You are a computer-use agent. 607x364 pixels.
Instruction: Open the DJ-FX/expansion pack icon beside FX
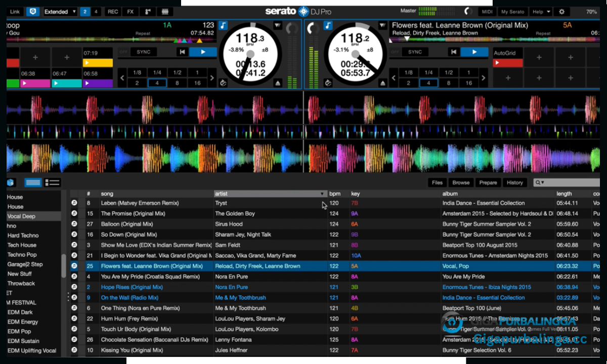click(x=147, y=11)
